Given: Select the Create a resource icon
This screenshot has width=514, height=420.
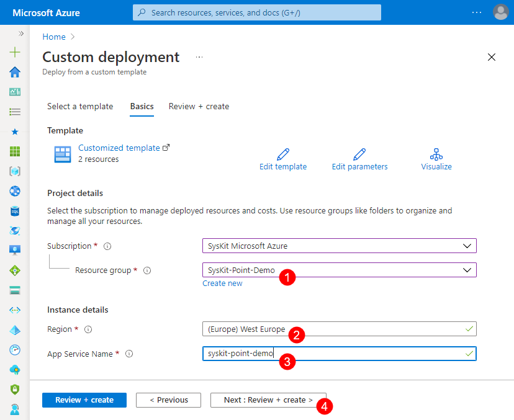Looking at the screenshot, I should 14,52.
